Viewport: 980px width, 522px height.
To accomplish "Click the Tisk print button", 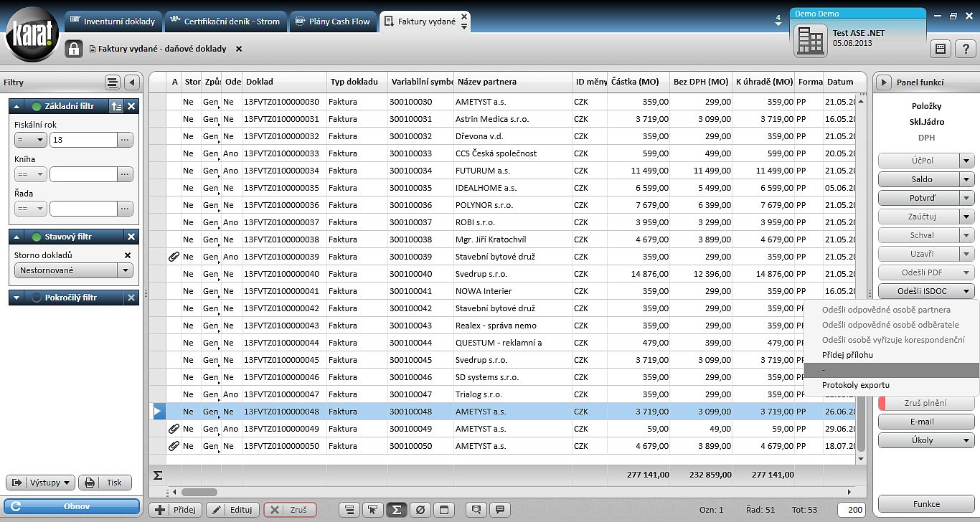I will [105, 483].
